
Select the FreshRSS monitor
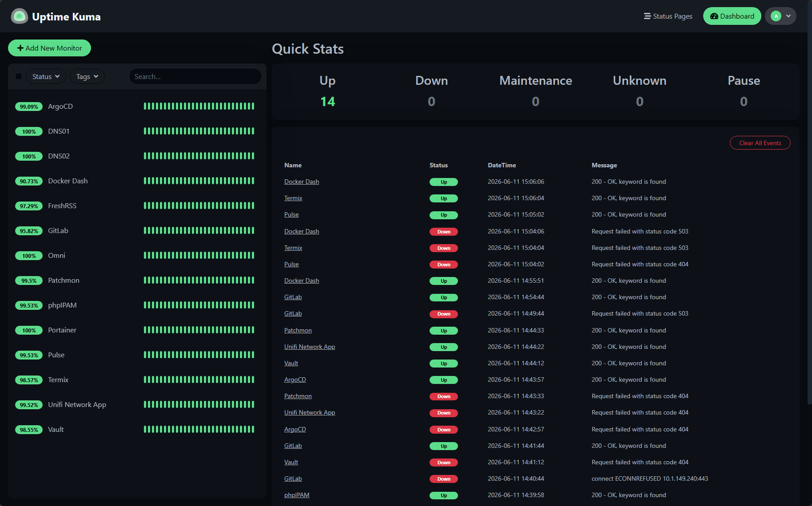[x=137, y=206]
